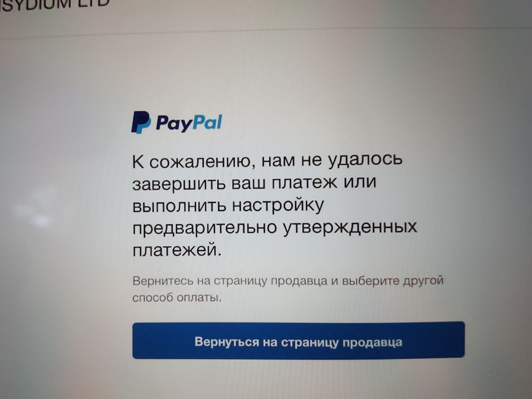This screenshot has height=399, width=532.
Task: Click the horizontal divider below merchant header
Action: 266,33
